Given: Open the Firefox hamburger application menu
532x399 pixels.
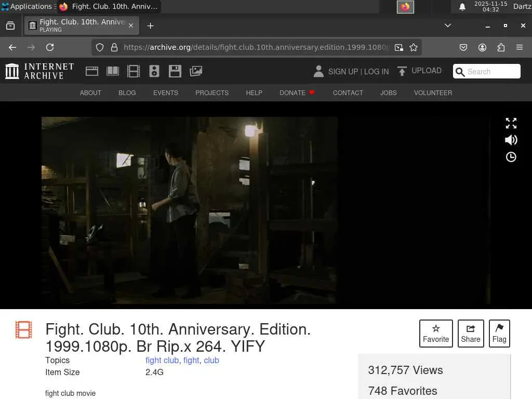Looking at the screenshot, I should tap(520, 47).
